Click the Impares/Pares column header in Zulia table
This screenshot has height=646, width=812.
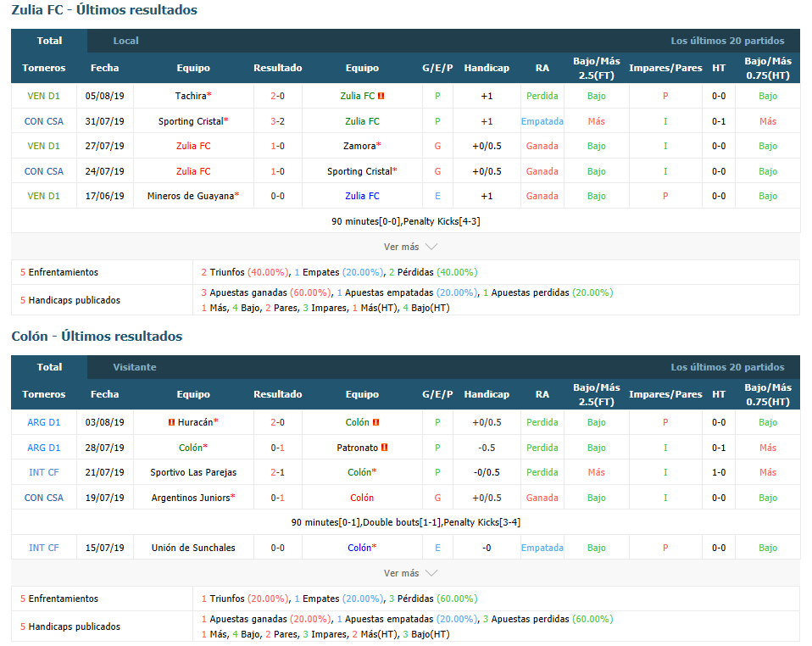pyautogui.click(x=665, y=68)
